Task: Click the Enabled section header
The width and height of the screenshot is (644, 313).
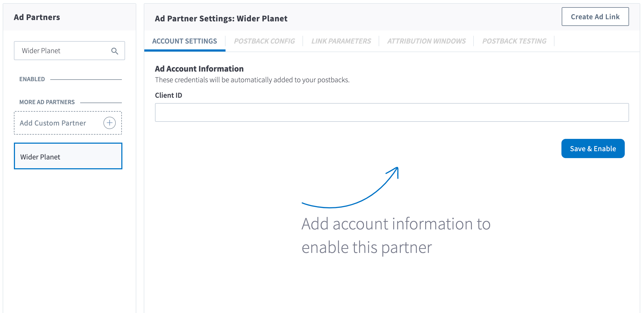Action: [32, 79]
